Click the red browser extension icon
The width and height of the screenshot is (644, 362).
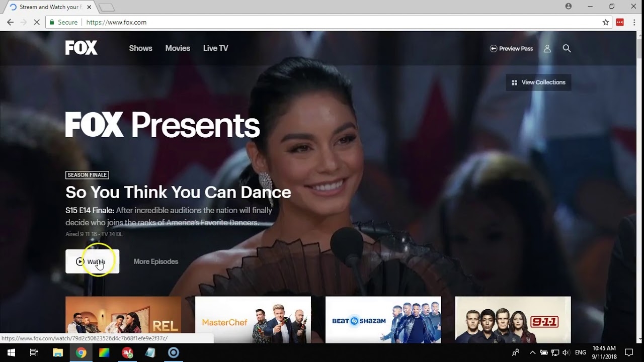tap(620, 22)
